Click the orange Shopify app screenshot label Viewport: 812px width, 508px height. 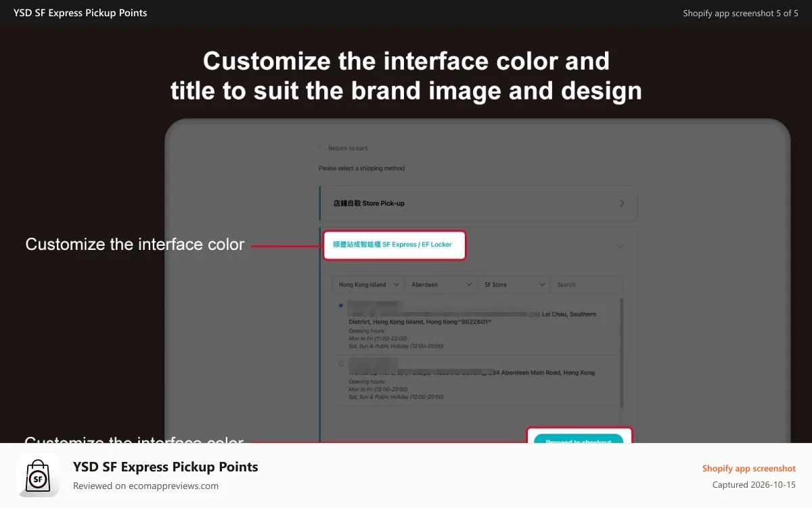tap(749, 468)
